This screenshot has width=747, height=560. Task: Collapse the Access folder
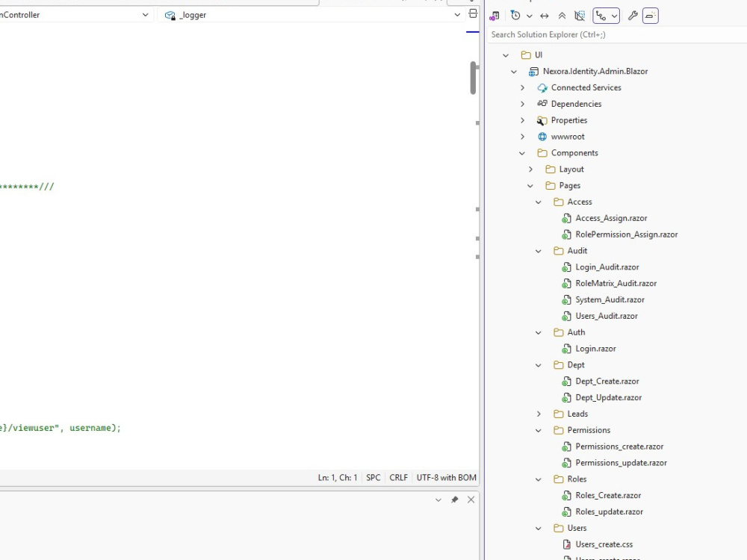[539, 202]
